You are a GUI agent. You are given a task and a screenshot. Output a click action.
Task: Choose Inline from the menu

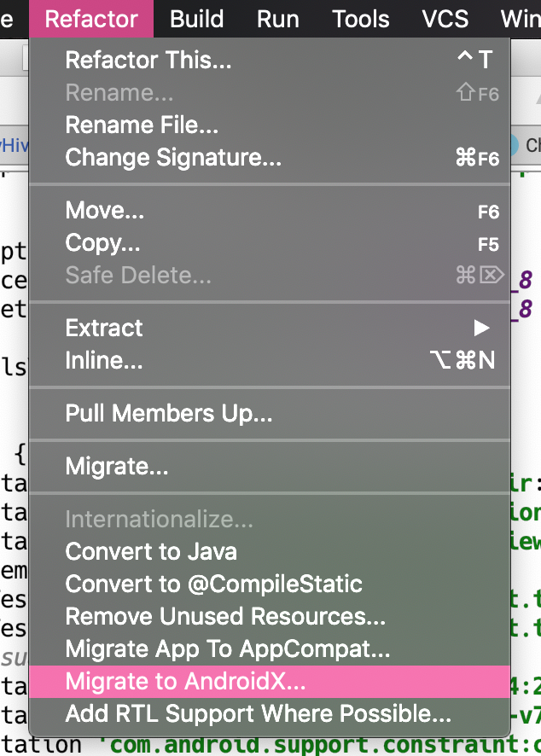click(104, 361)
